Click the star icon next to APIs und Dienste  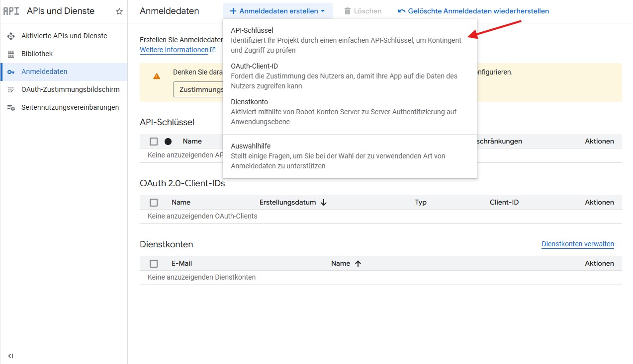coord(119,11)
